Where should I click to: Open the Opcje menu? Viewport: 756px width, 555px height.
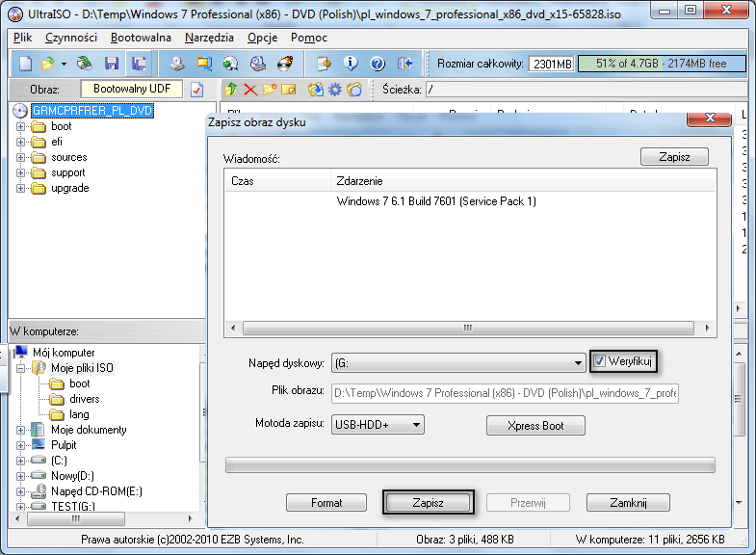[262, 38]
